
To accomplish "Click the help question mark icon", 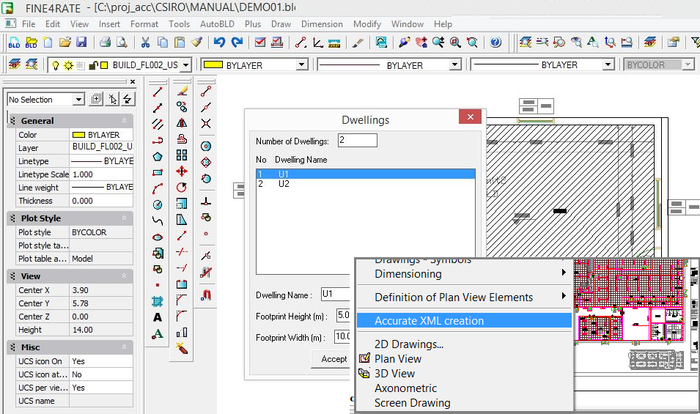I will [x=493, y=42].
